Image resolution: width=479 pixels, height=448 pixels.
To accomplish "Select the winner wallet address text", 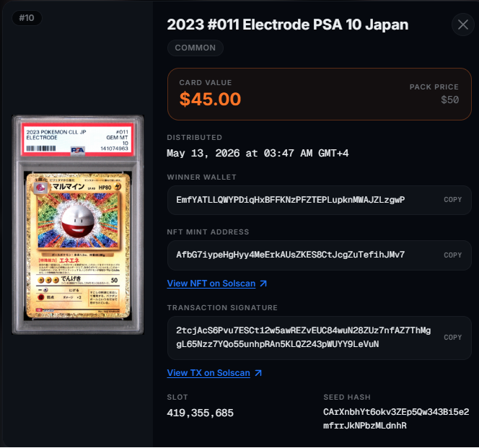I will coord(290,200).
